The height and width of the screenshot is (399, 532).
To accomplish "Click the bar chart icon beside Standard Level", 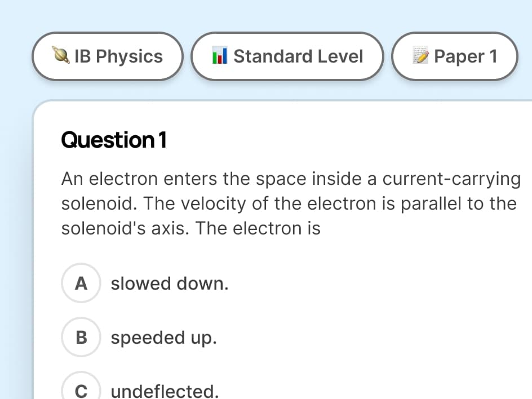I will click(219, 56).
